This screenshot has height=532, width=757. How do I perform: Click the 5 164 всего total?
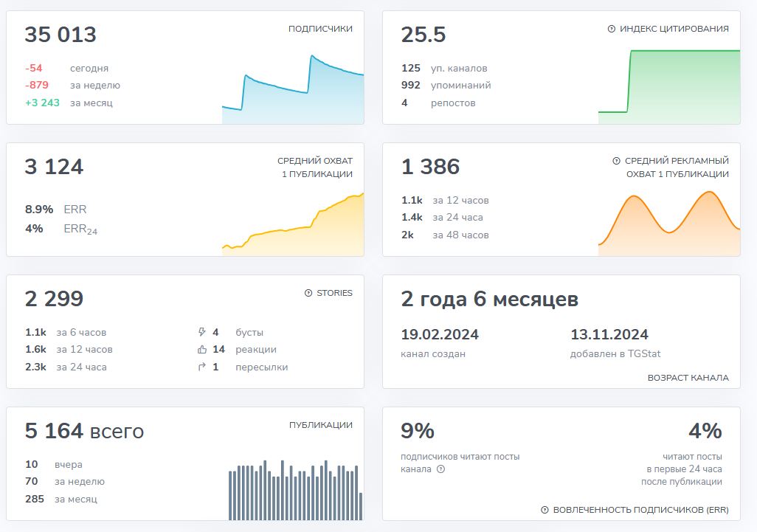coord(85,431)
